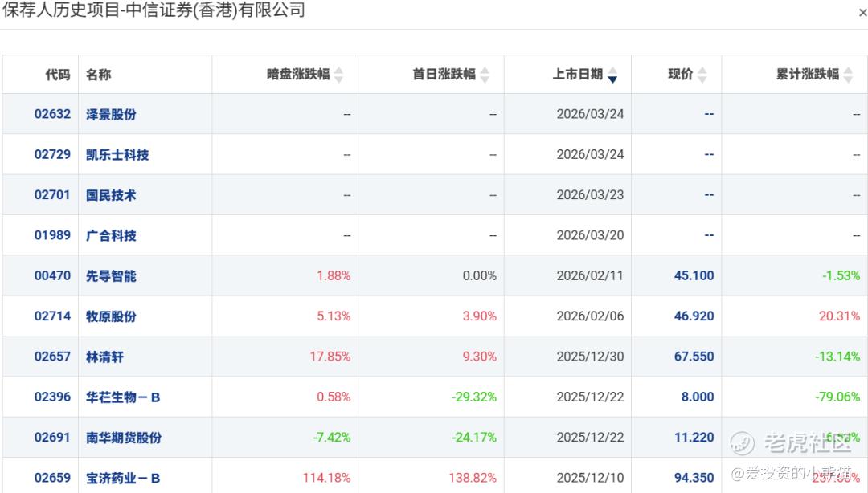Click 现价 header text

coord(681,74)
